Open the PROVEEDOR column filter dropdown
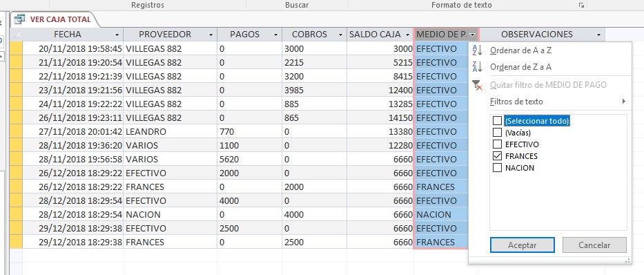 [211, 35]
